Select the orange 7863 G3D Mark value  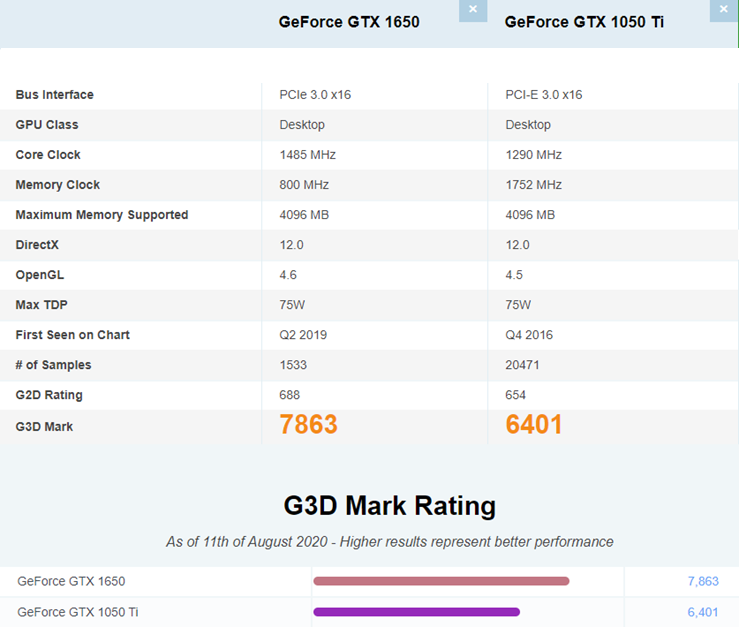point(308,424)
